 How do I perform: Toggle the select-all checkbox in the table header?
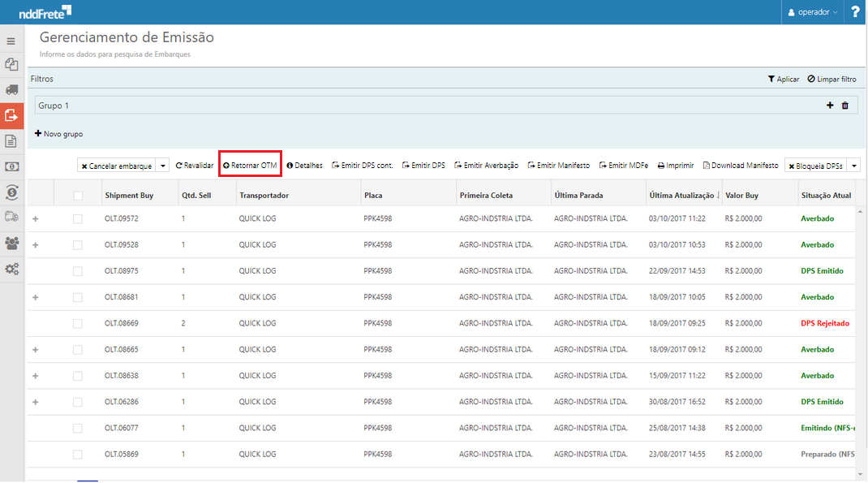(78, 196)
